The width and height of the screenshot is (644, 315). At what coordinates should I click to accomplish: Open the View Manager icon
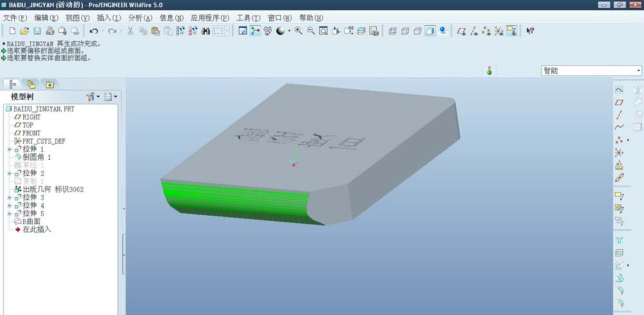point(374,31)
